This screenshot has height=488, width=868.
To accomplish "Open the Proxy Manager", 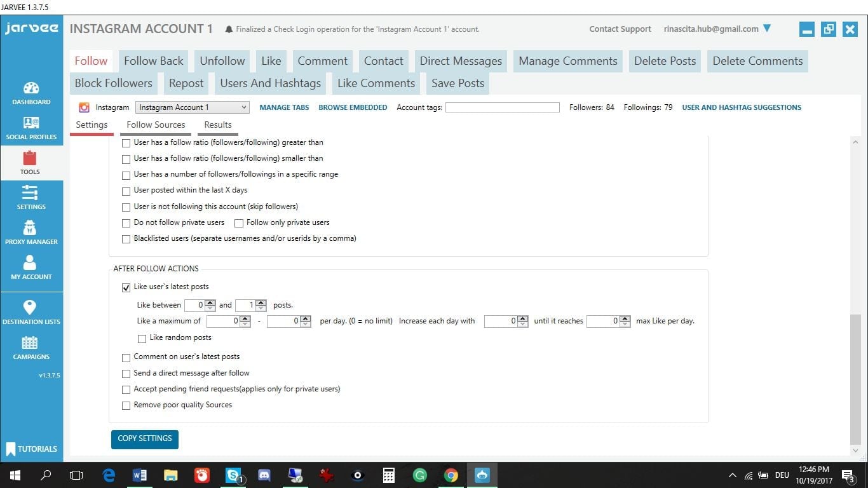I will click(x=31, y=233).
